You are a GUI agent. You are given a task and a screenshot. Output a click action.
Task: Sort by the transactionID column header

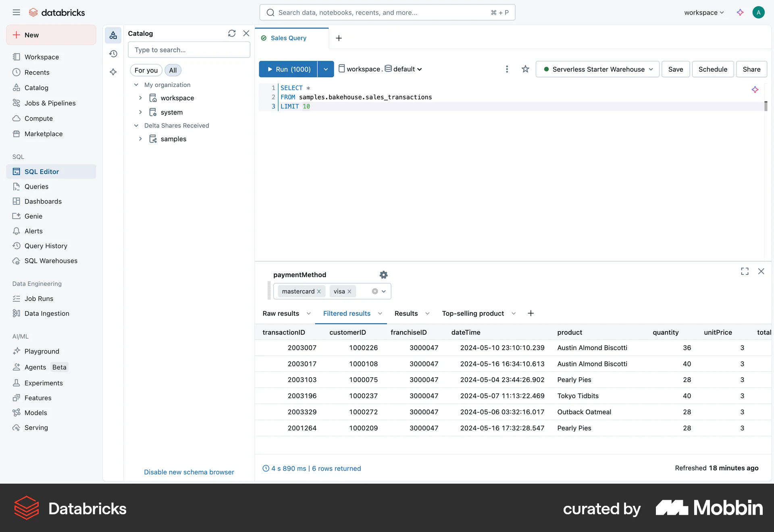[x=284, y=332]
